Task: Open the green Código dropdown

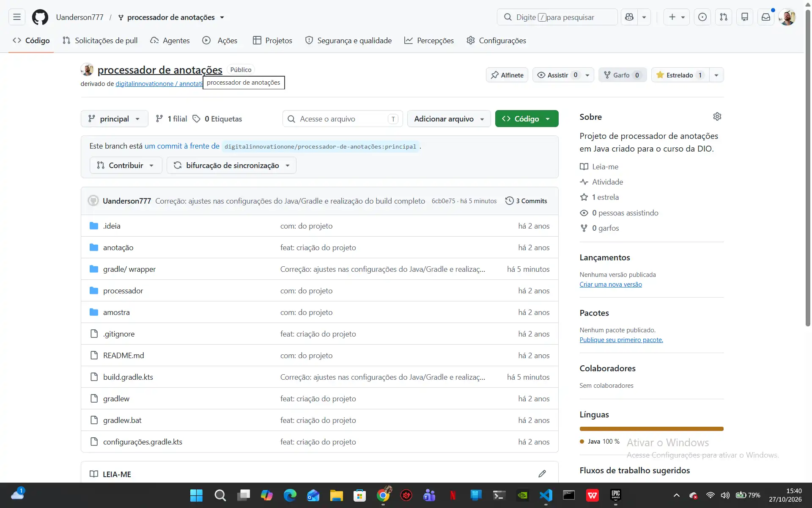Action: coord(527,119)
